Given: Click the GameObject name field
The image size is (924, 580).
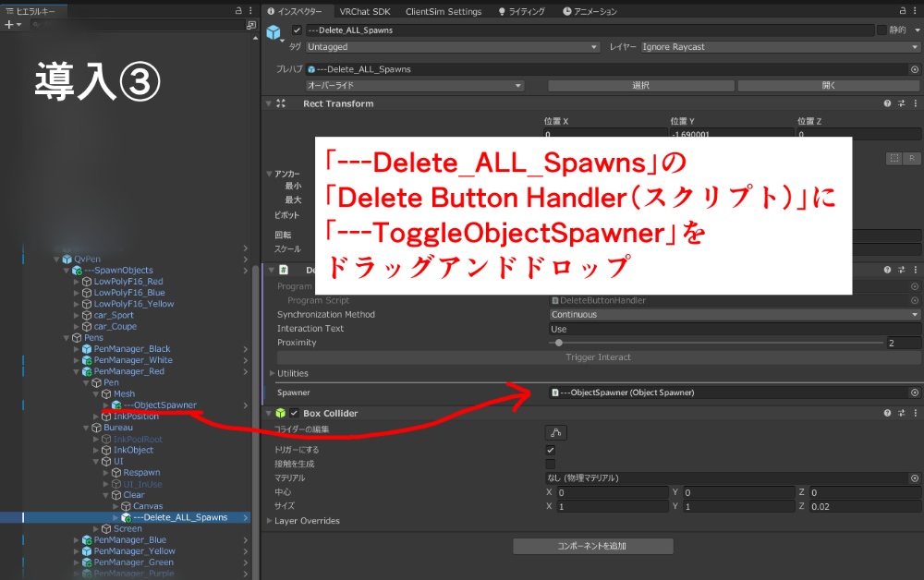Looking at the screenshot, I should [x=590, y=30].
